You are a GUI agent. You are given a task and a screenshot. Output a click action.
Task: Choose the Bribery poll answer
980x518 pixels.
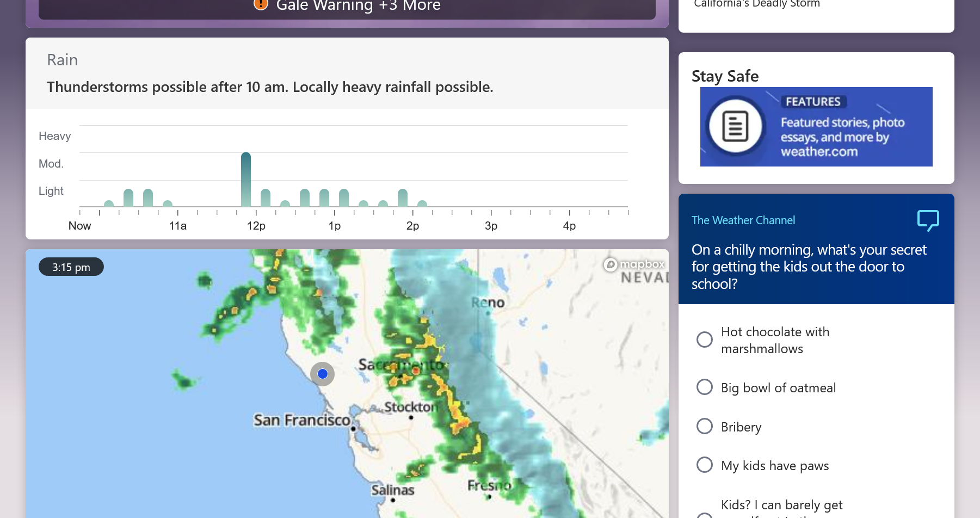coord(705,427)
